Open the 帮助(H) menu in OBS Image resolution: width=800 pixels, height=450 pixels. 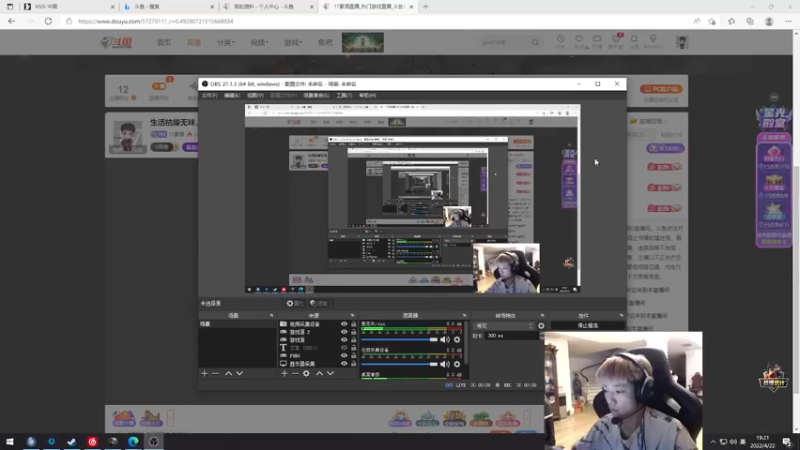[367, 95]
